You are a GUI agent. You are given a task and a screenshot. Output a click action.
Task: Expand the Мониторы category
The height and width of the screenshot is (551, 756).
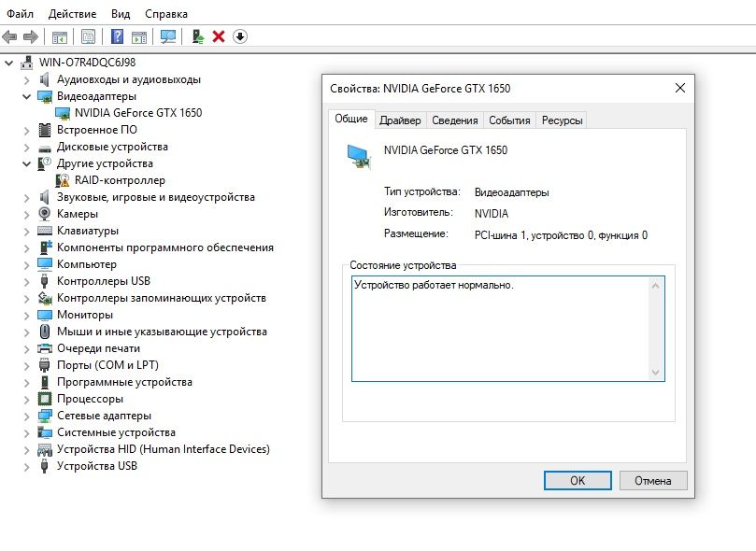(26, 315)
